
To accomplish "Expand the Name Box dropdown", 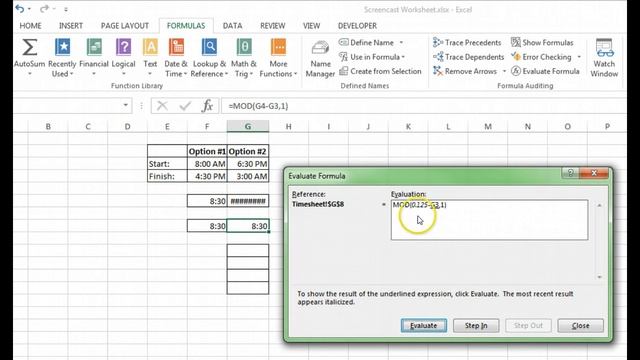I will 126,106.
